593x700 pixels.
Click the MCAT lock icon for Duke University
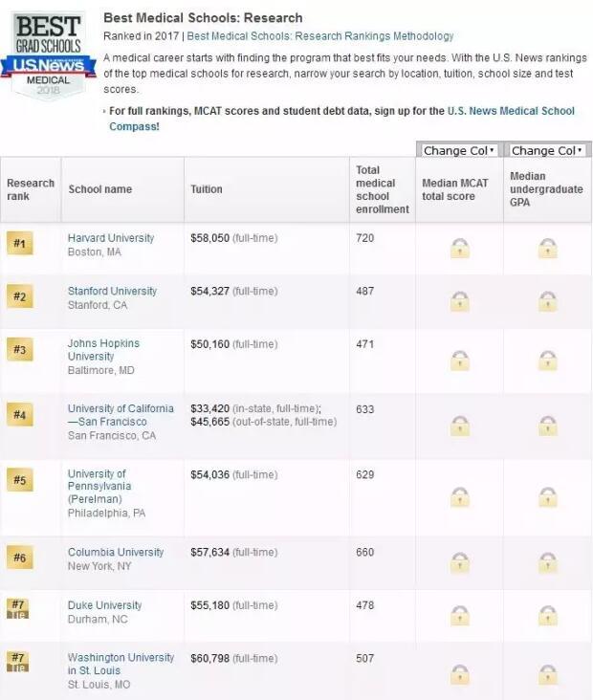coord(460,616)
